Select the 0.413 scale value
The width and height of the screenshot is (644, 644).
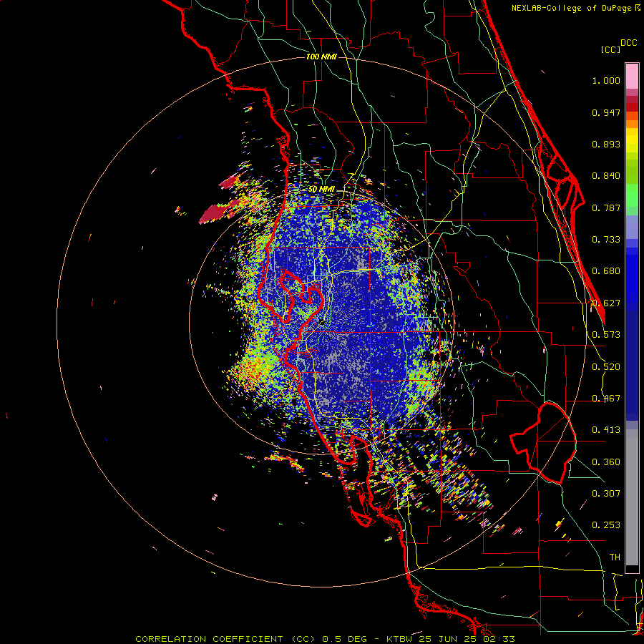606,430
